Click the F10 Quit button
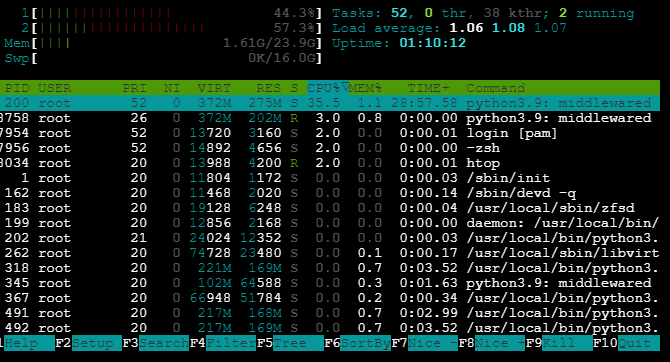 pyautogui.click(x=626, y=343)
